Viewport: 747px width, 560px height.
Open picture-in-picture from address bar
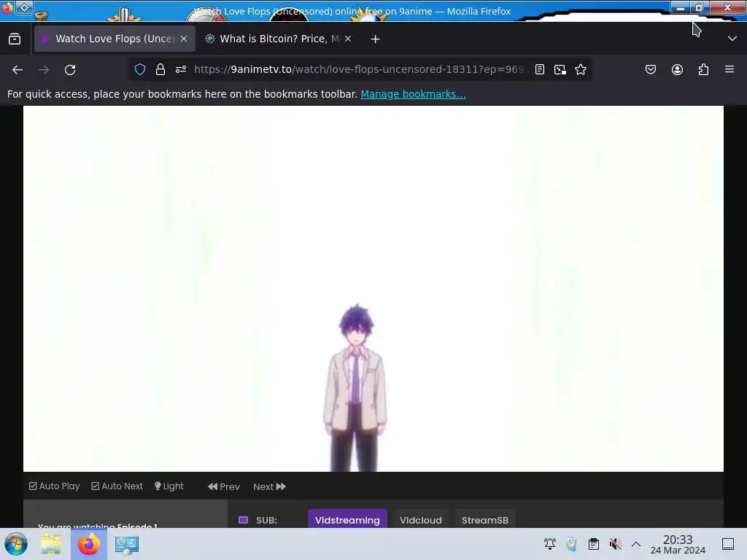pos(560,69)
